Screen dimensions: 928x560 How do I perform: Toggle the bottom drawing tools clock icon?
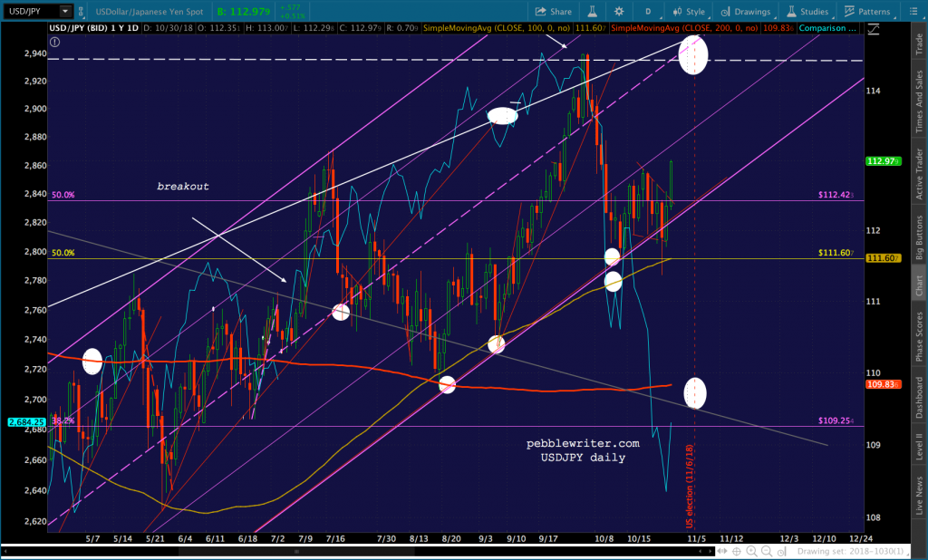782,552
